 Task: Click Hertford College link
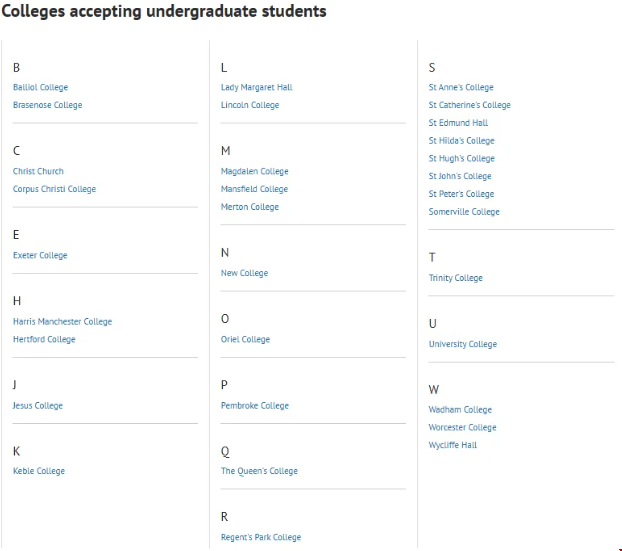pos(44,339)
